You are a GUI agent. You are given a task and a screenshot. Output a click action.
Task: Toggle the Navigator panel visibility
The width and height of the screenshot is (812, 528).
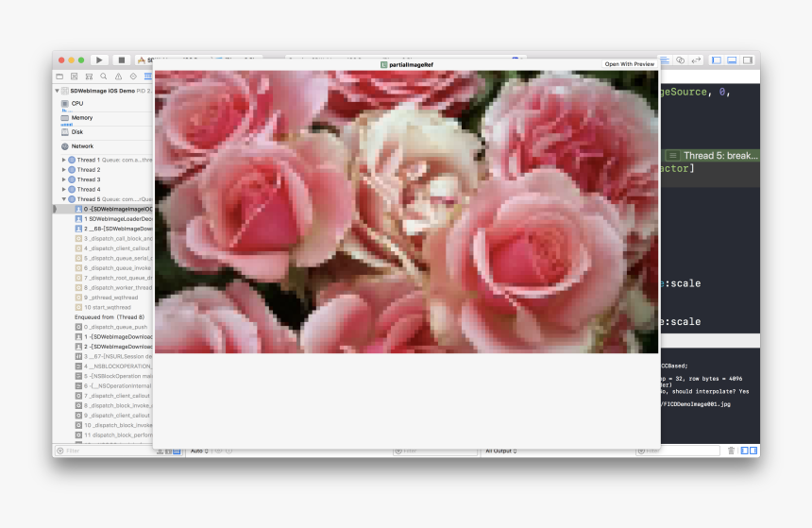tap(717, 60)
